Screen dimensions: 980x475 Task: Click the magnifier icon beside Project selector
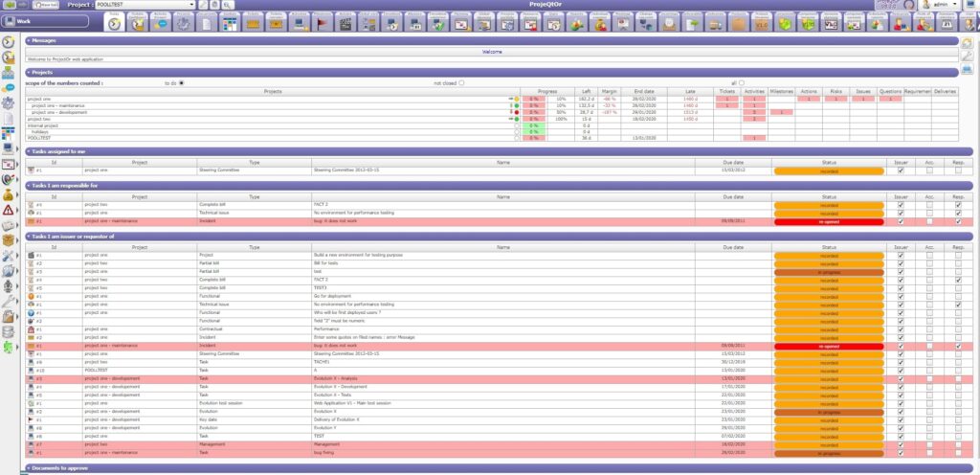click(228, 5)
